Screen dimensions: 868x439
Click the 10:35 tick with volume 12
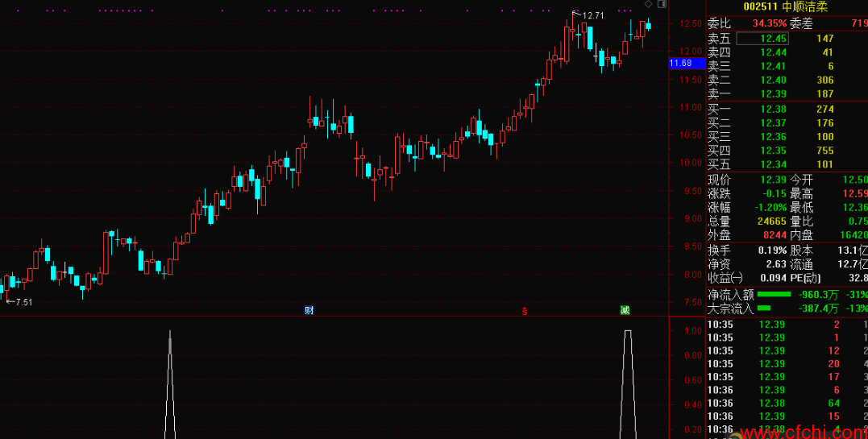click(x=787, y=350)
